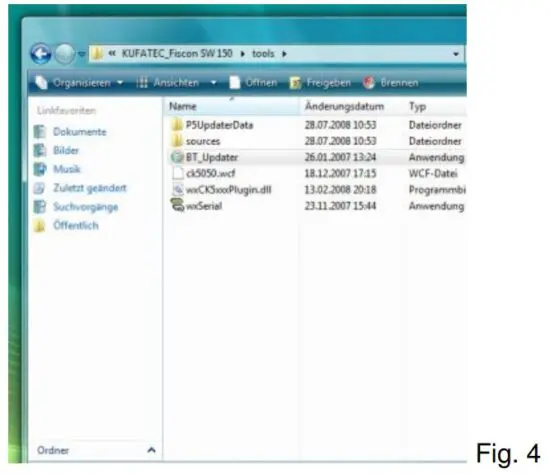
Task: Select KUFATEC_Fiscon SW 150 in address path
Action: pos(177,53)
